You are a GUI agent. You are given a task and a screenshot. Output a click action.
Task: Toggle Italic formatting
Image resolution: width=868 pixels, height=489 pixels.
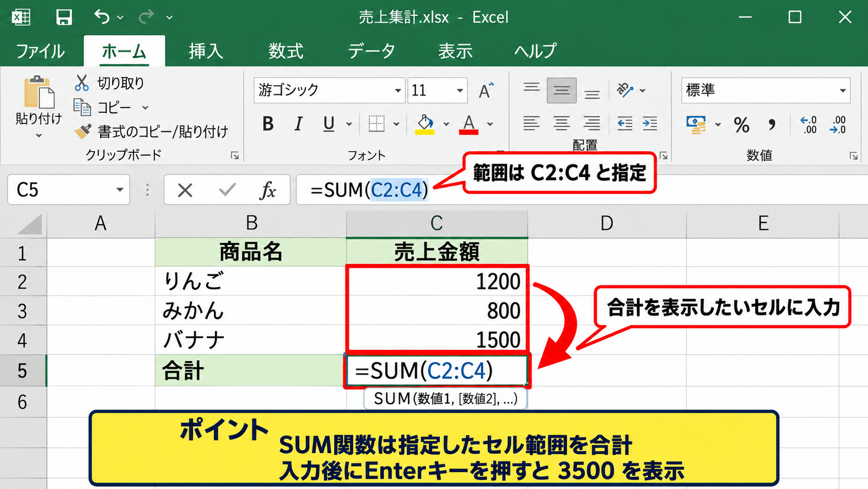pyautogui.click(x=298, y=124)
